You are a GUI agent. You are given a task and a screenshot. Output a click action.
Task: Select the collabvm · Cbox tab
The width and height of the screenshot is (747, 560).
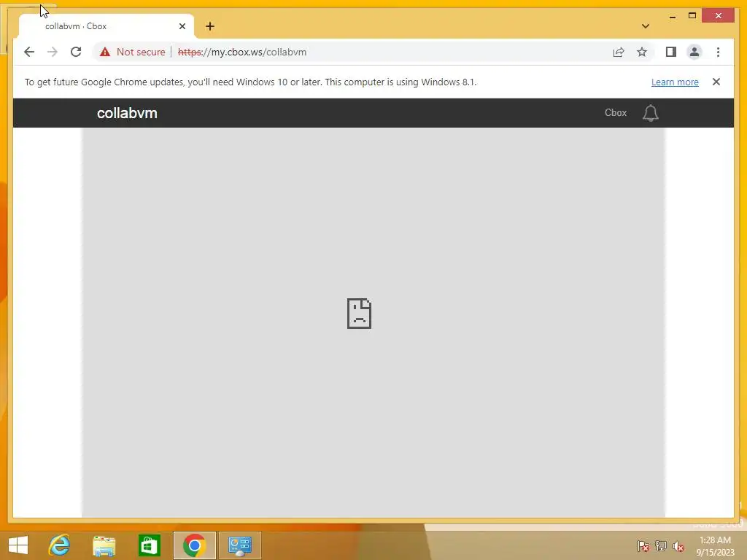(107, 26)
